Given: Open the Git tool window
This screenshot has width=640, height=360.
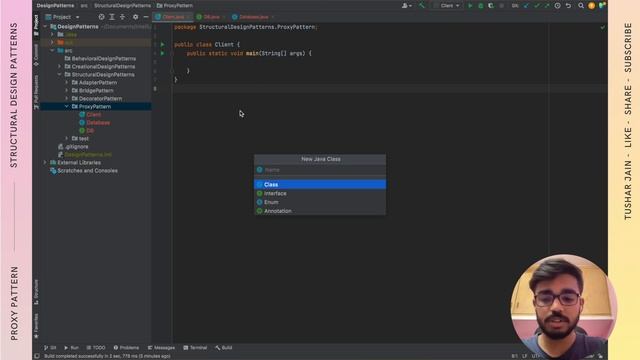Looking at the screenshot, I should (x=50, y=348).
